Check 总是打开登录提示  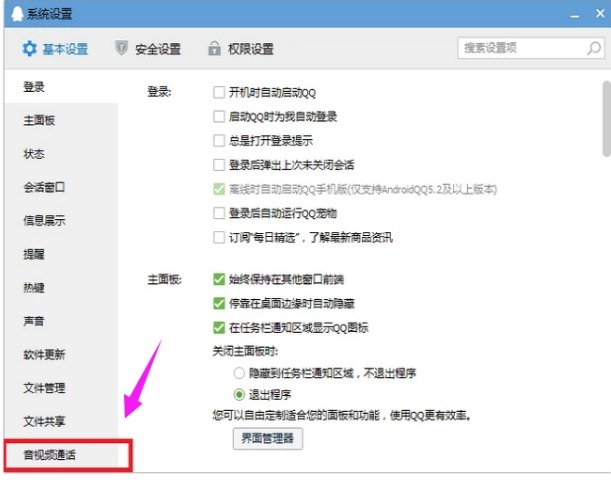[219, 141]
